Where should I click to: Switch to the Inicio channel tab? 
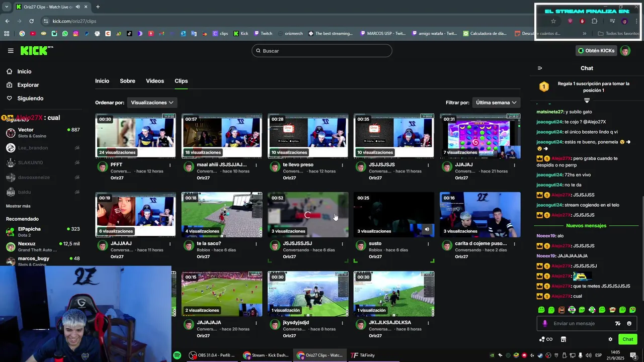[102, 81]
